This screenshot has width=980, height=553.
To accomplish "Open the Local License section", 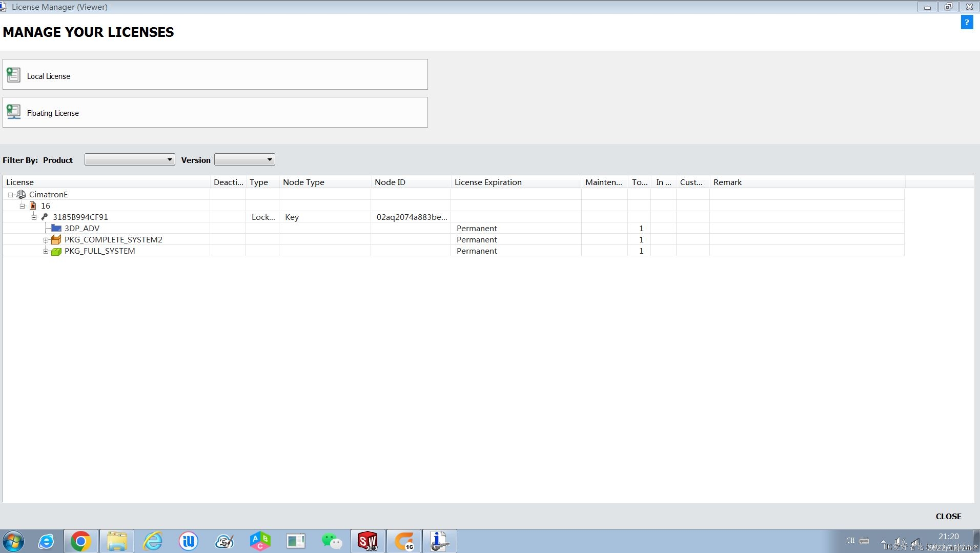I will 215,75.
